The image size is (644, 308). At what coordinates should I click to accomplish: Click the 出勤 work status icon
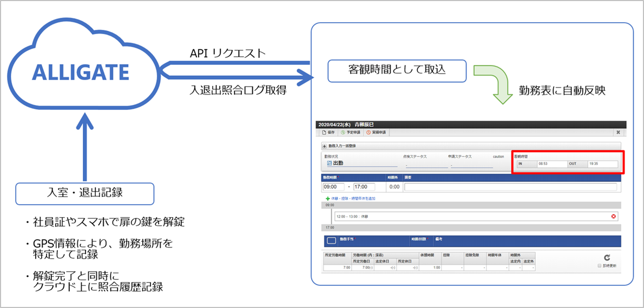click(x=329, y=163)
